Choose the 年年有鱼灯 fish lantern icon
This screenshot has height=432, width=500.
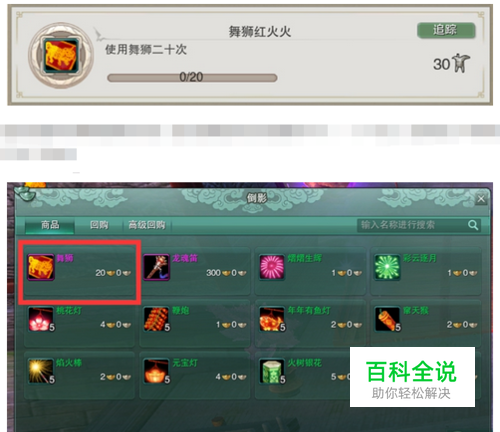pyautogui.click(x=272, y=319)
